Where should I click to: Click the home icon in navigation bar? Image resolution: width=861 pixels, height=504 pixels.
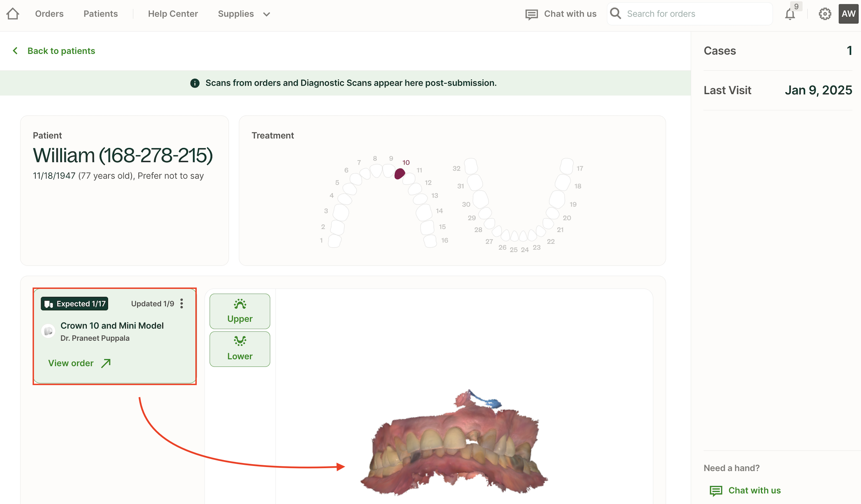click(x=13, y=14)
